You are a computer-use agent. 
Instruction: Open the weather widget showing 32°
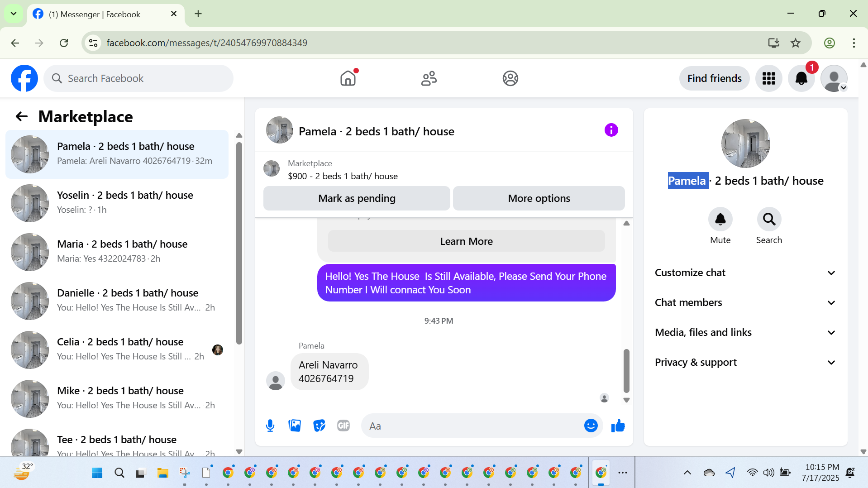click(x=23, y=472)
